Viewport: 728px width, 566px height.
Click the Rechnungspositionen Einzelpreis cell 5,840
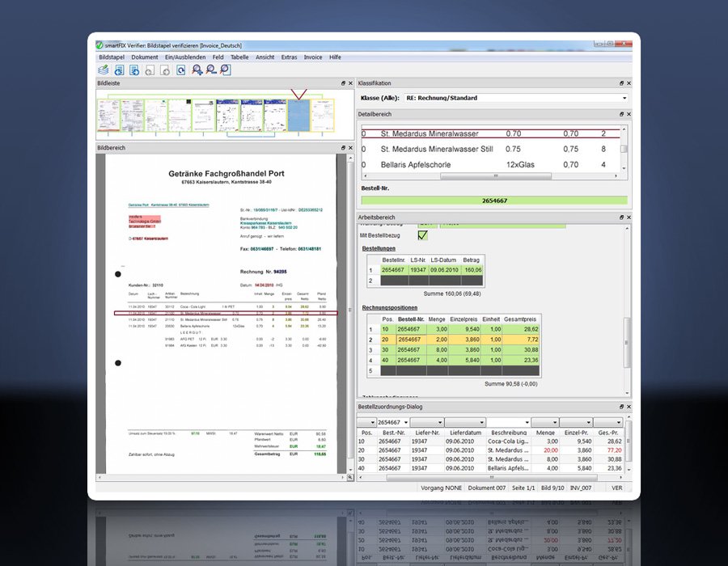(x=464, y=360)
